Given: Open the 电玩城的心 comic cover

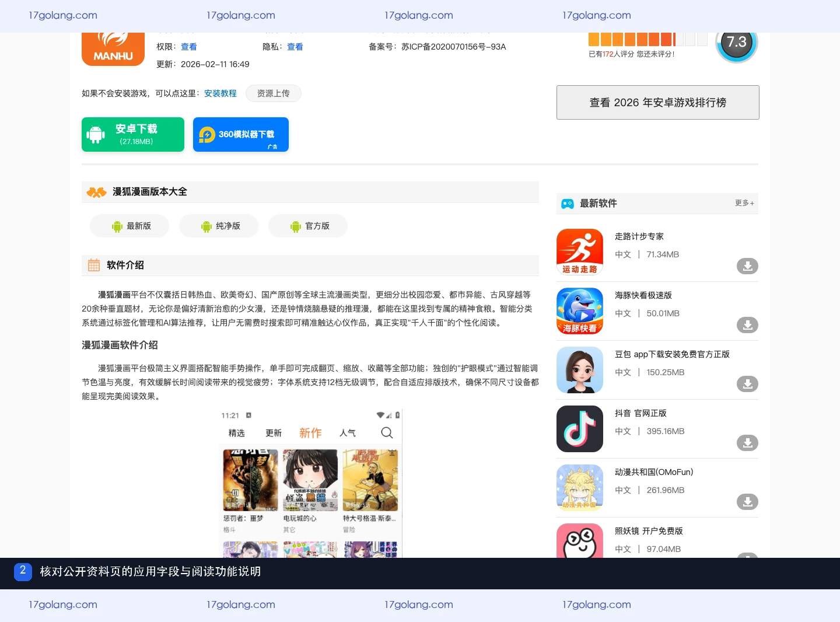Looking at the screenshot, I should coord(310,480).
